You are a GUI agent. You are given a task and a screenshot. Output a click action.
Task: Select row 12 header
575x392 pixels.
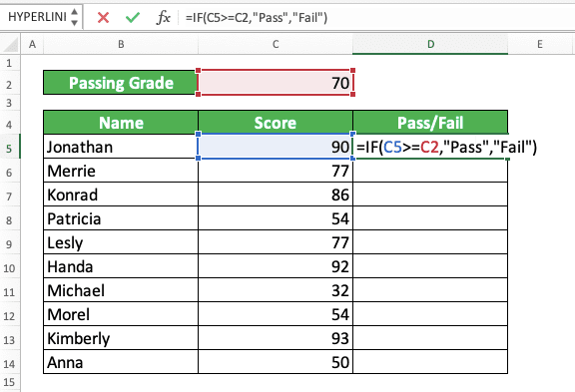10,315
